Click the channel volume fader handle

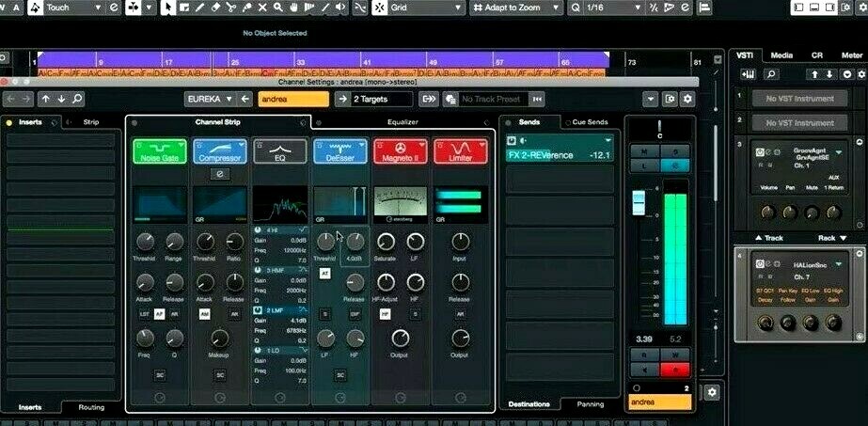[639, 203]
